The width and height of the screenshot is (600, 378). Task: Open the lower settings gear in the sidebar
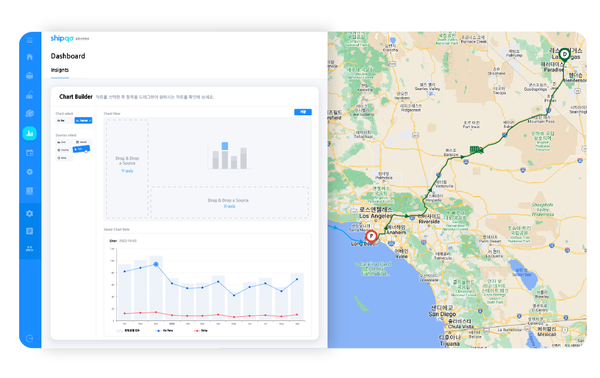pyautogui.click(x=30, y=213)
